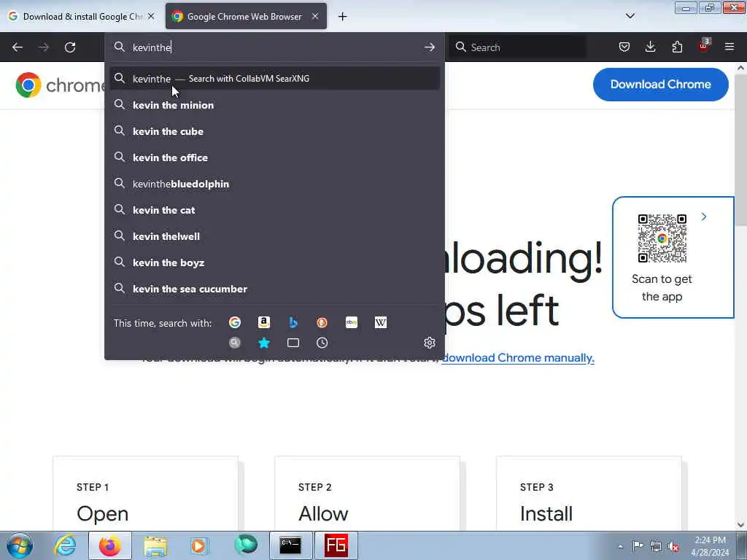Choose suggestion kevin the minion
The height and width of the screenshot is (560, 747).
(274, 105)
